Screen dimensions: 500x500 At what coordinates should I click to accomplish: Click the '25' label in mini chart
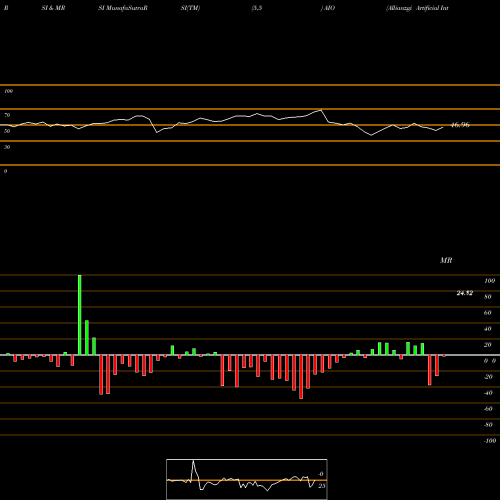coord(322,486)
